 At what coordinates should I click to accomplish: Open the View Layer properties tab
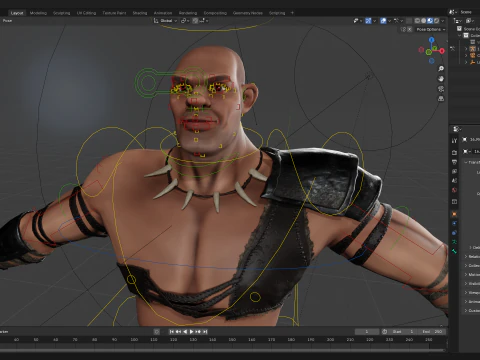tap(454, 171)
